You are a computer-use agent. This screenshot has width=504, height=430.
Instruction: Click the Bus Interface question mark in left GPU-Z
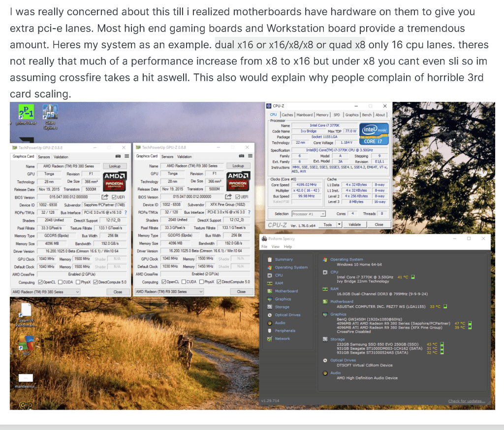pyautogui.click(x=126, y=213)
